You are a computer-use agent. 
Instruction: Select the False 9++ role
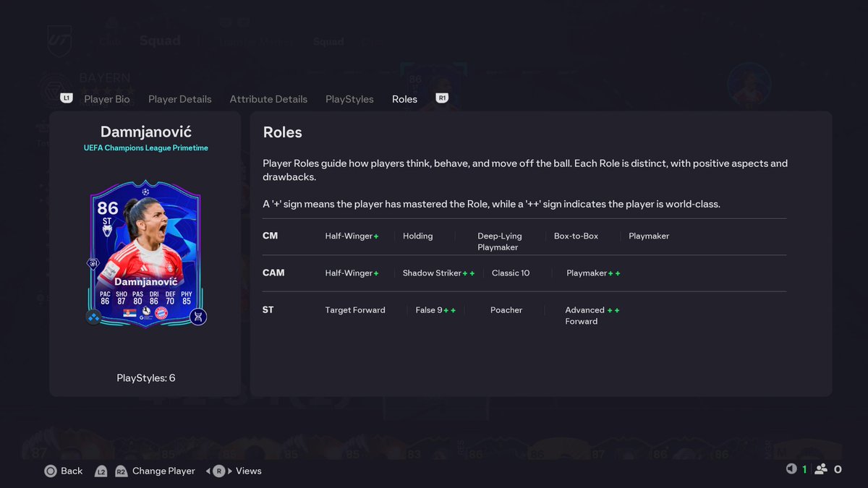pyautogui.click(x=435, y=310)
